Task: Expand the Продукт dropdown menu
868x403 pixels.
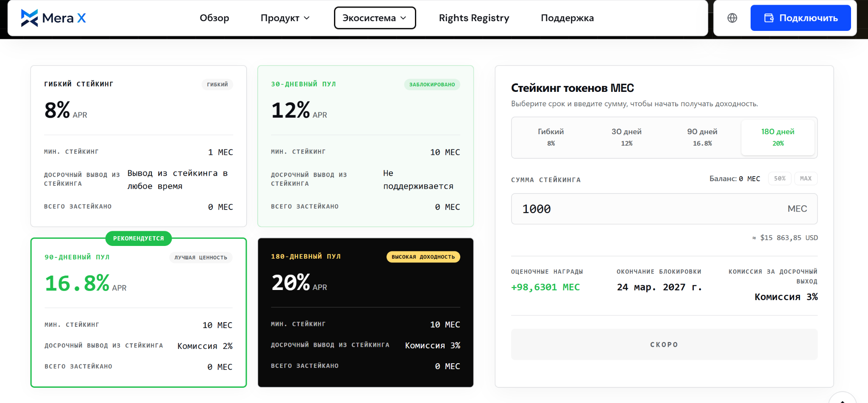Action: 285,18
